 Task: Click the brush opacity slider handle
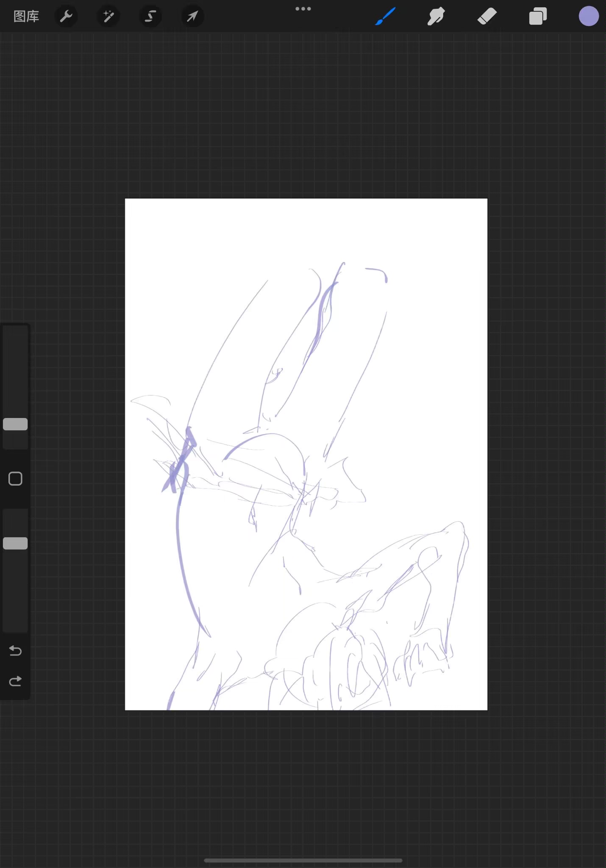(x=15, y=543)
